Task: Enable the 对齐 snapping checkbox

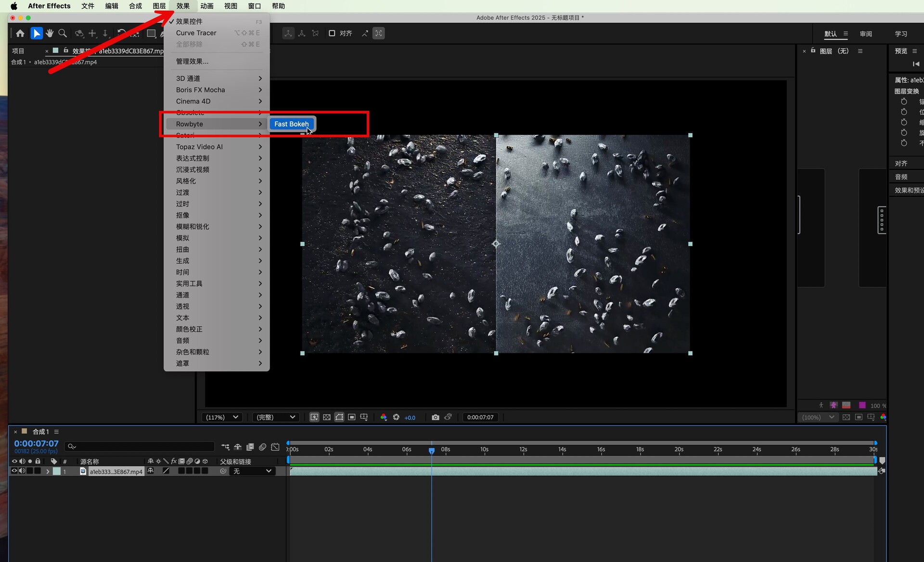Action: pos(332,33)
